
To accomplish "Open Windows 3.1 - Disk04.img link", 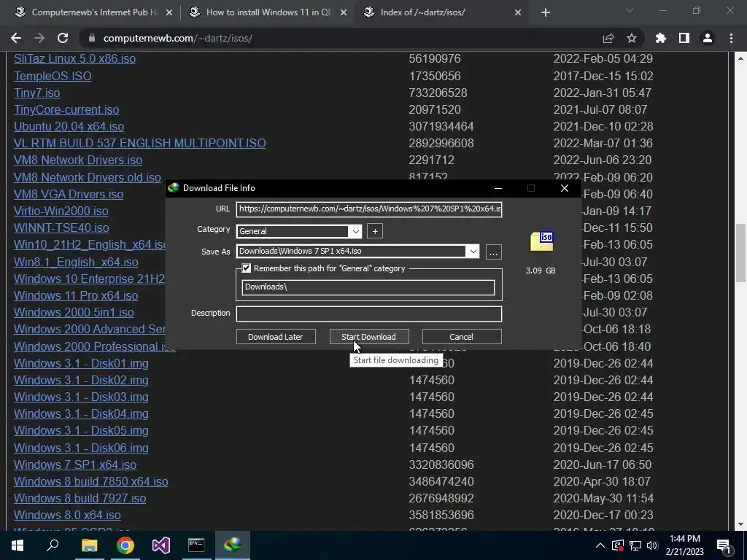I will (81, 414).
